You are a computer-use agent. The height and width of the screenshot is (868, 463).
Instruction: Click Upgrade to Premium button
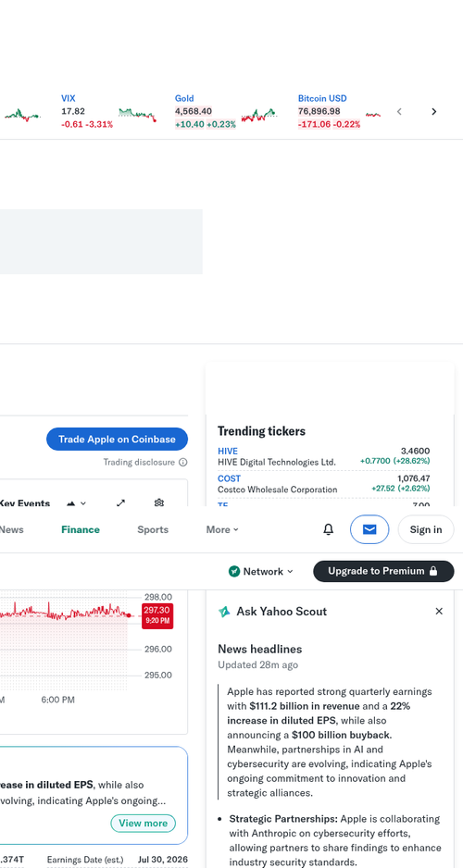pos(383,571)
